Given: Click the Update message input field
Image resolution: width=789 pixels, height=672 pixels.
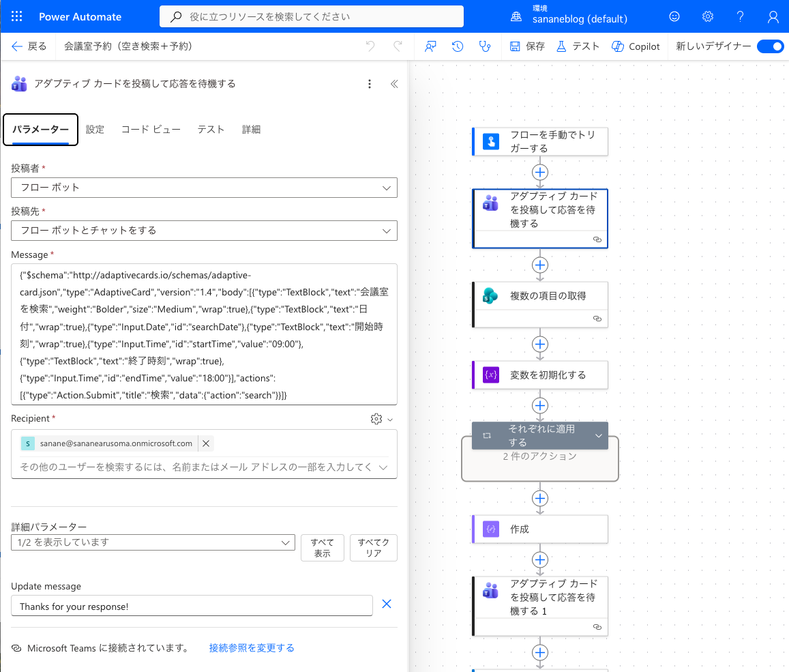Looking at the screenshot, I should [192, 606].
